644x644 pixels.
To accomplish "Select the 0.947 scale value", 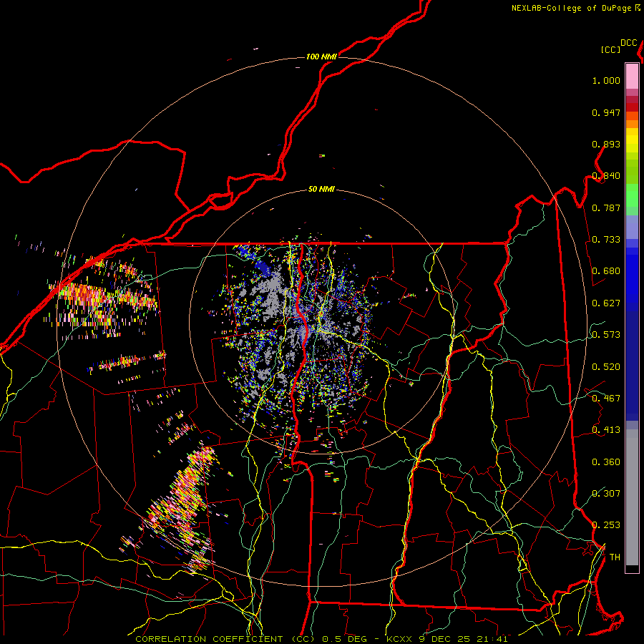I will (606, 112).
